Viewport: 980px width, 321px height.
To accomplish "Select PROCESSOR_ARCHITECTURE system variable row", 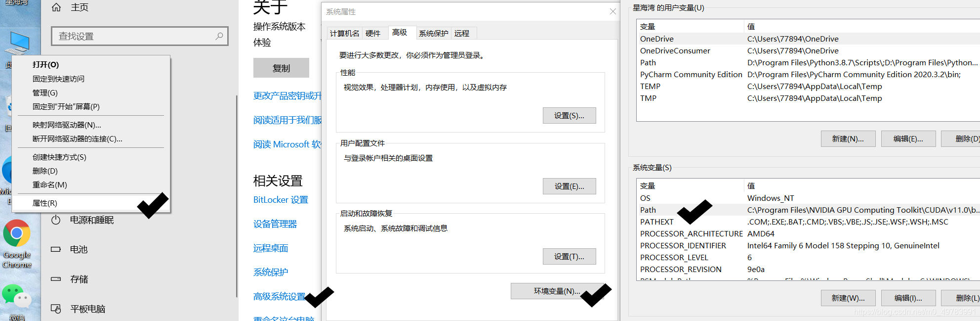I will point(809,233).
